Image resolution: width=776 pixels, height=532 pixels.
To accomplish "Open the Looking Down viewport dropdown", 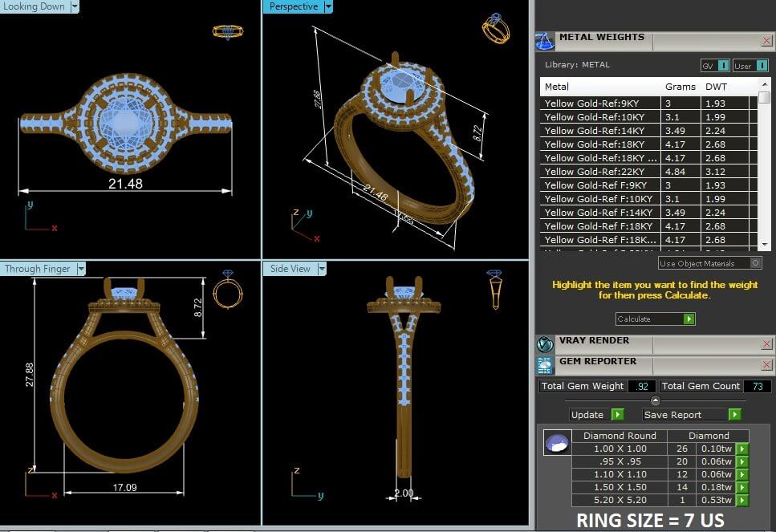I will pyautogui.click(x=75, y=6).
